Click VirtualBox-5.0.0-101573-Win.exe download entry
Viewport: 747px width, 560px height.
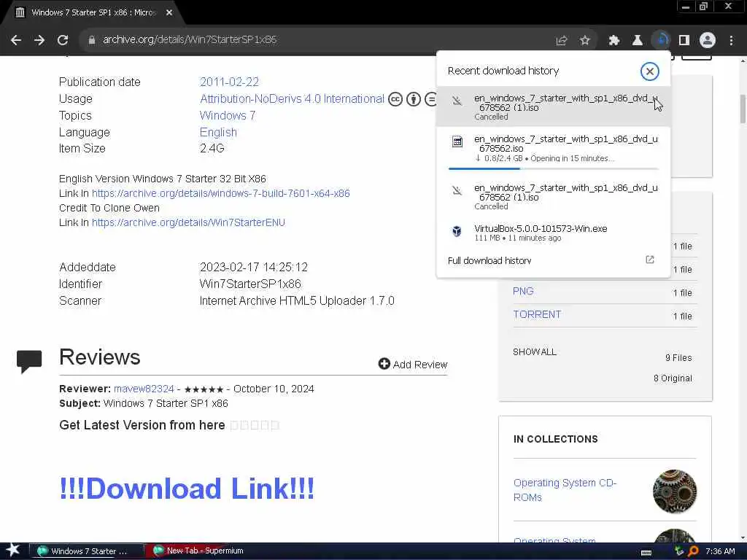pyautogui.click(x=553, y=233)
